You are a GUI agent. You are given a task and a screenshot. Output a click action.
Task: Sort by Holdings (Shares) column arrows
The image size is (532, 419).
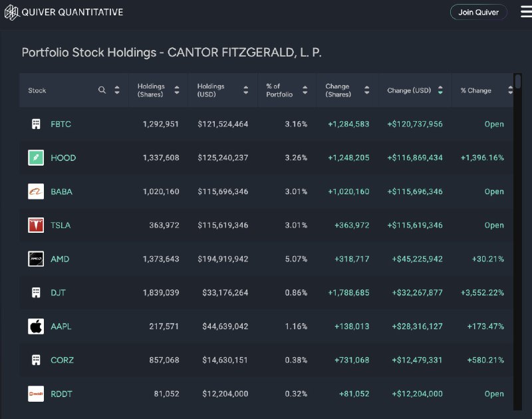click(x=177, y=90)
